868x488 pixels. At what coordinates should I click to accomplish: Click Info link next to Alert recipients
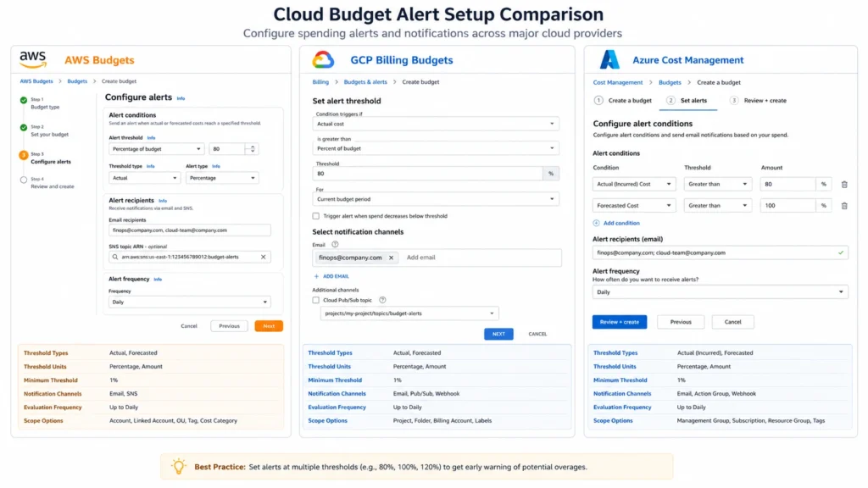162,201
